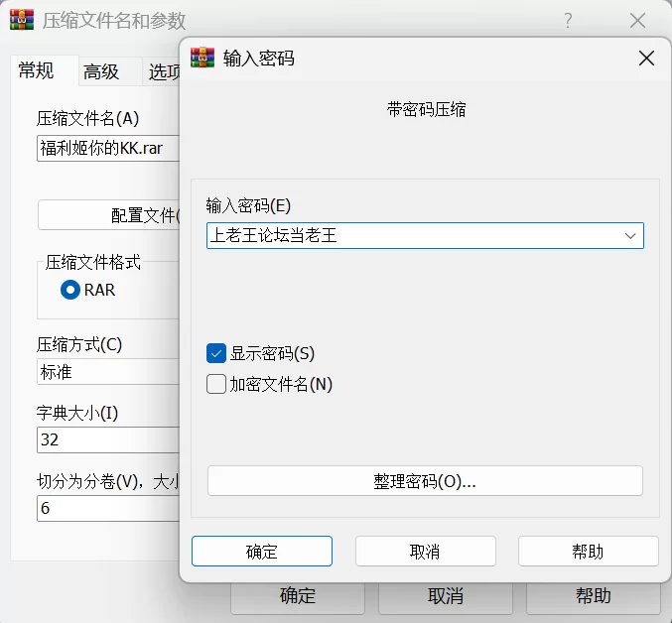Screen dimensions: 672x623
Task: Click the 压缩文件名(A) input field
Action: pyautogui.click(x=107, y=149)
